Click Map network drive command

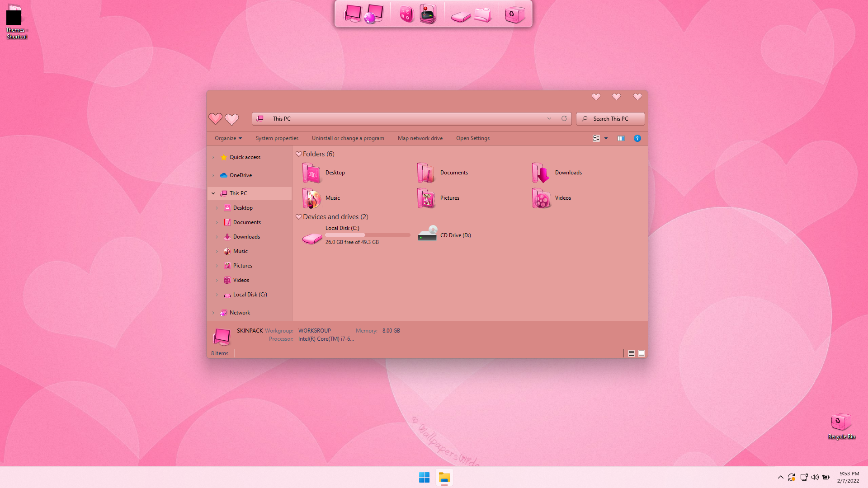[x=420, y=138]
